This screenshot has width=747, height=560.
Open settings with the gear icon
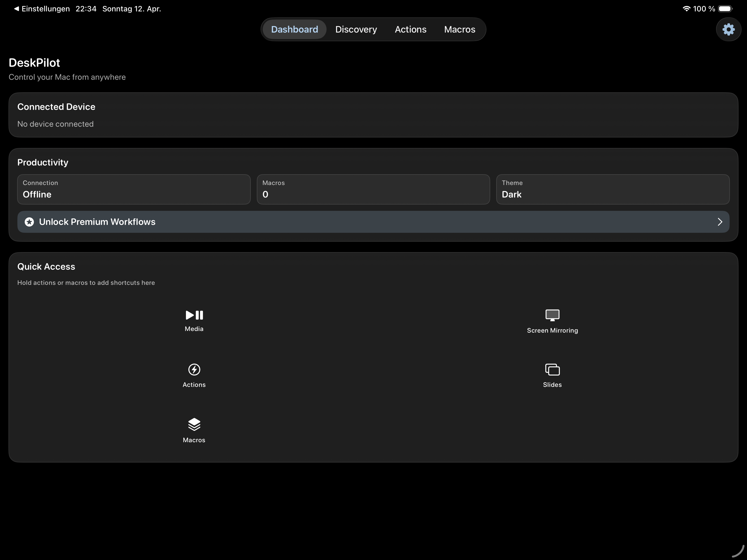point(729,29)
